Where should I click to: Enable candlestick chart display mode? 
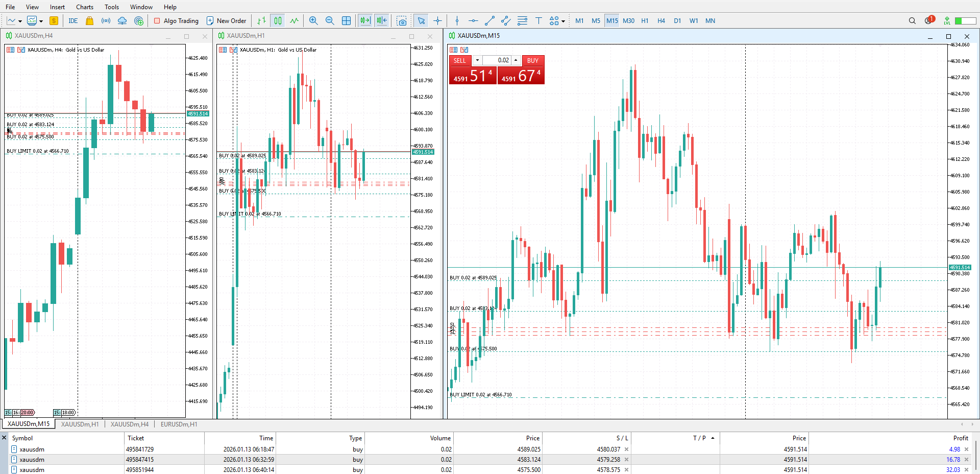[x=278, y=21]
